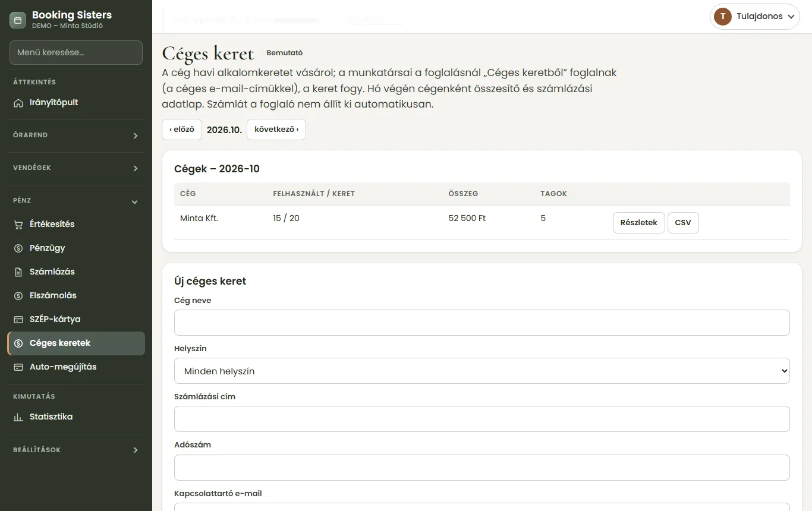The width and height of the screenshot is (812, 511).
Task: Expand the ÓRAREND sidebar section
Action: click(x=76, y=135)
